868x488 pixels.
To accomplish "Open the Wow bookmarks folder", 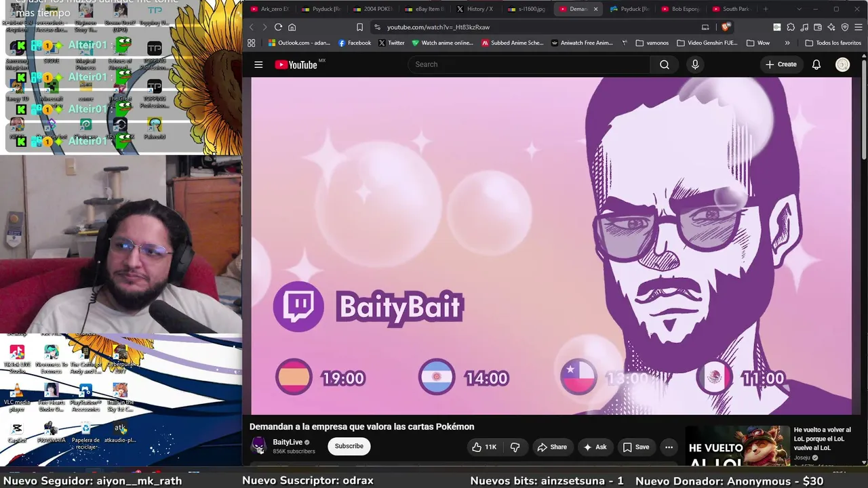I will pyautogui.click(x=758, y=43).
